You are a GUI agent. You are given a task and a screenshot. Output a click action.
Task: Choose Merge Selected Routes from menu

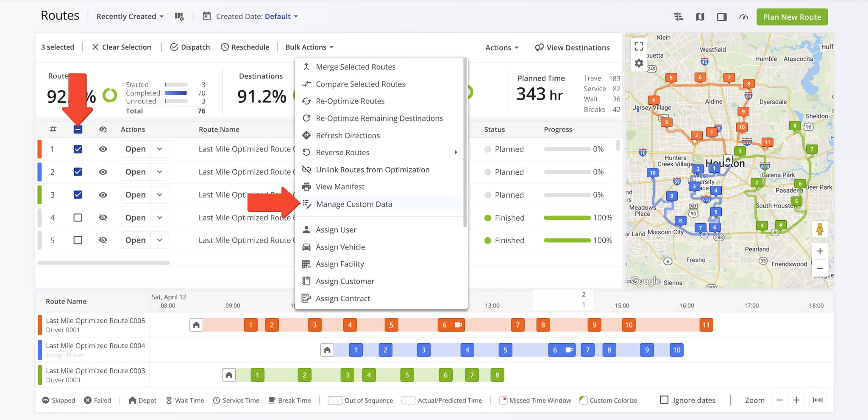[x=355, y=67]
